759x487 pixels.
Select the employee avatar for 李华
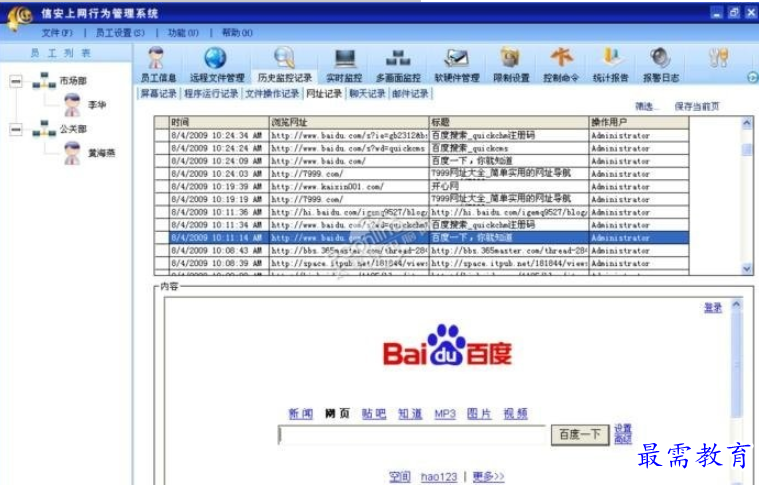(x=72, y=105)
